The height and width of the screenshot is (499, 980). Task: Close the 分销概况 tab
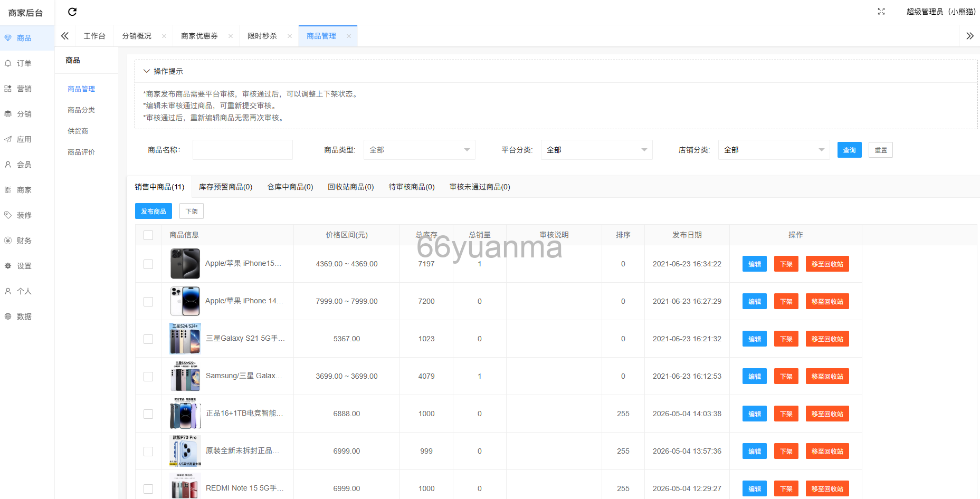(x=164, y=36)
